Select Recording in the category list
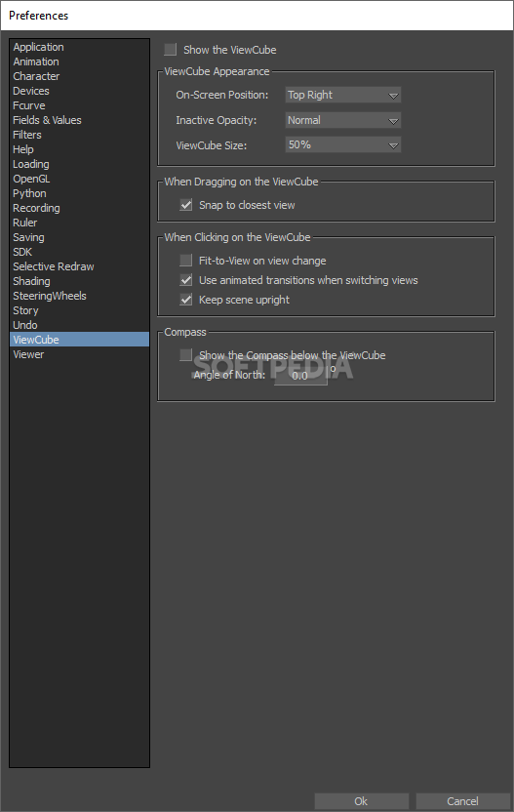 pos(80,208)
